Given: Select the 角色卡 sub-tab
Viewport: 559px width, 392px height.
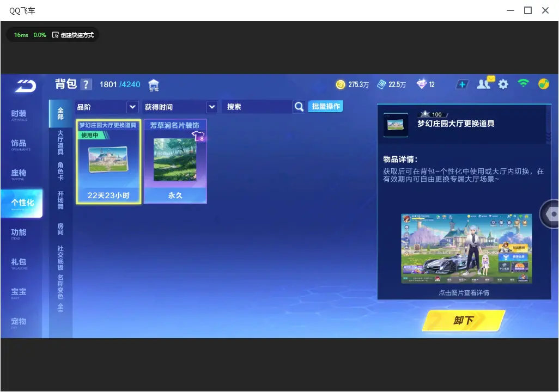Looking at the screenshot, I should coord(60,171).
